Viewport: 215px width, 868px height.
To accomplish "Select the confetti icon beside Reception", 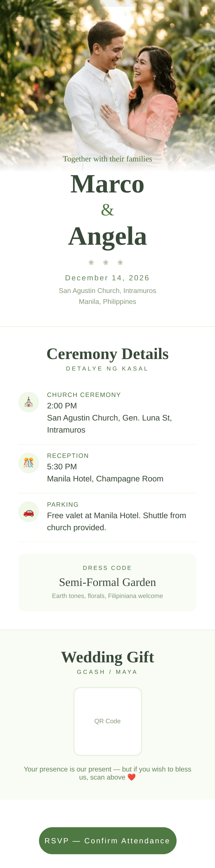I will 29,463.
